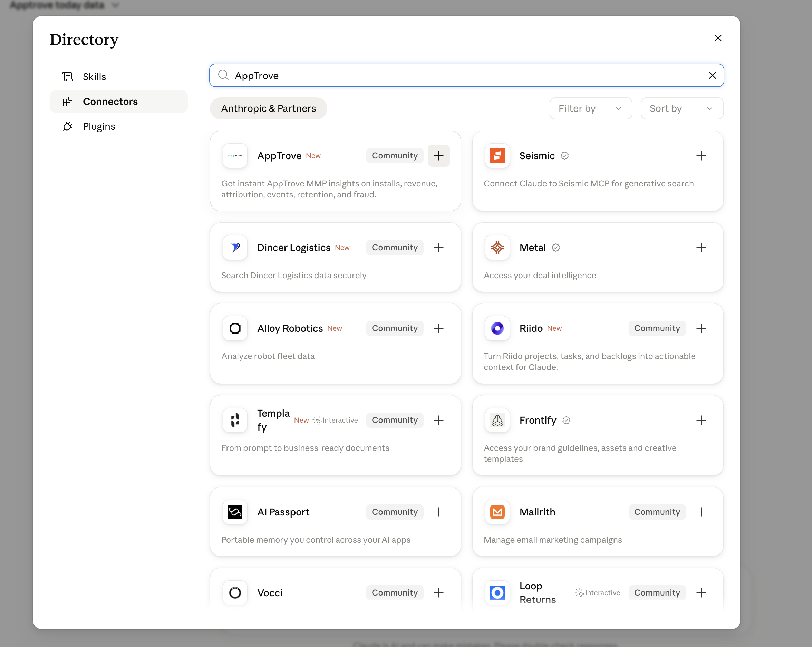Click the Community tag on Dincer Logistics
Image resolution: width=812 pixels, height=647 pixels.
click(x=395, y=248)
